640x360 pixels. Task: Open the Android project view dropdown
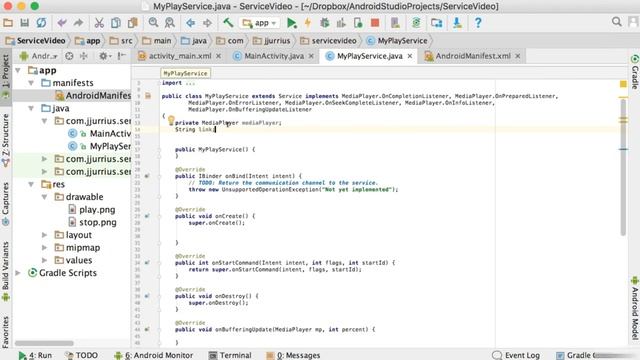[39, 56]
